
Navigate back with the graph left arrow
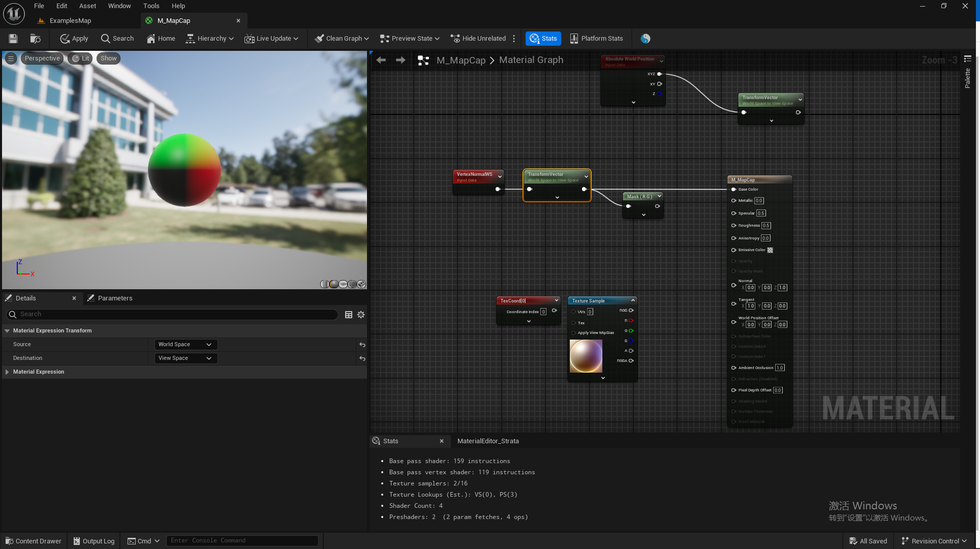381,60
